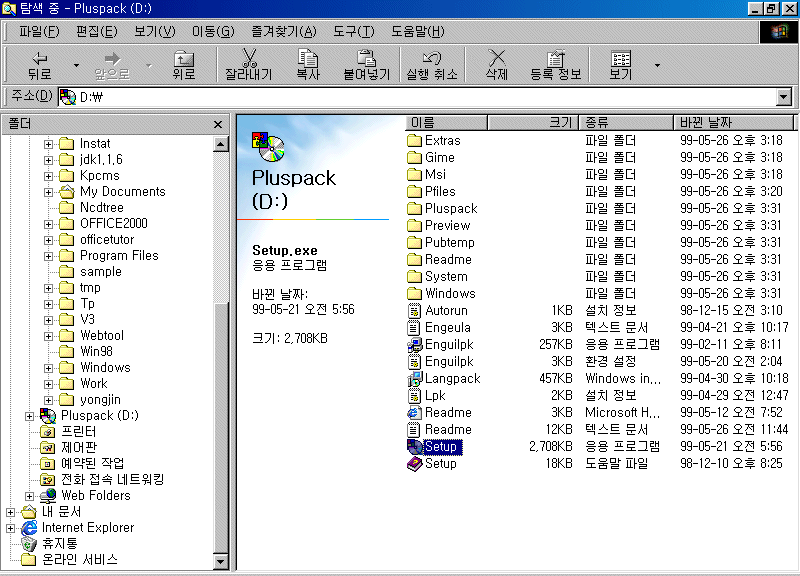Select the Pluspack folder in file list
Viewport: 800px width, 576px height.
pyautogui.click(x=443, y=208)
